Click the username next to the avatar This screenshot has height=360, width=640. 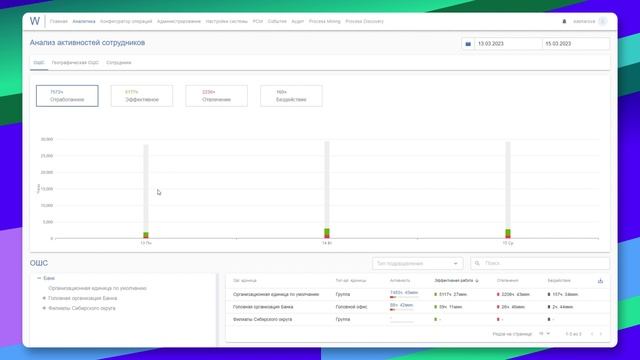point(584,21)
